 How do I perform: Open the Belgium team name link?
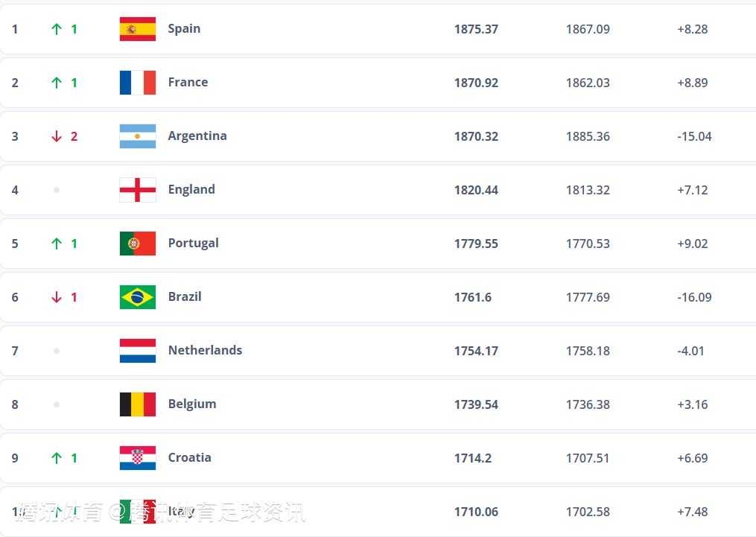point(192,404)
